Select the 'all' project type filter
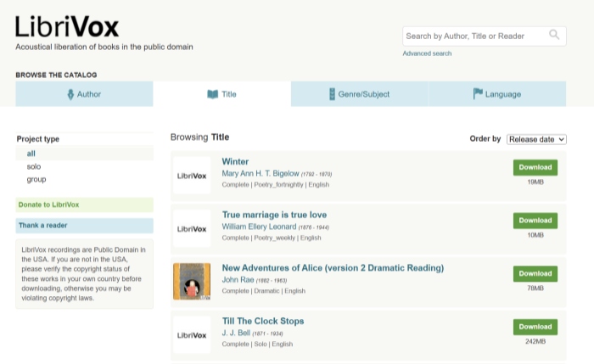Screen dimensions: 594x364 pyautogui.click(x=31, y=154)
